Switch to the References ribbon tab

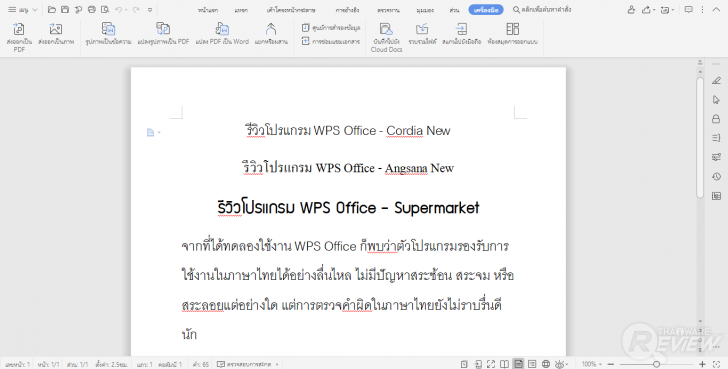[347, 10]
